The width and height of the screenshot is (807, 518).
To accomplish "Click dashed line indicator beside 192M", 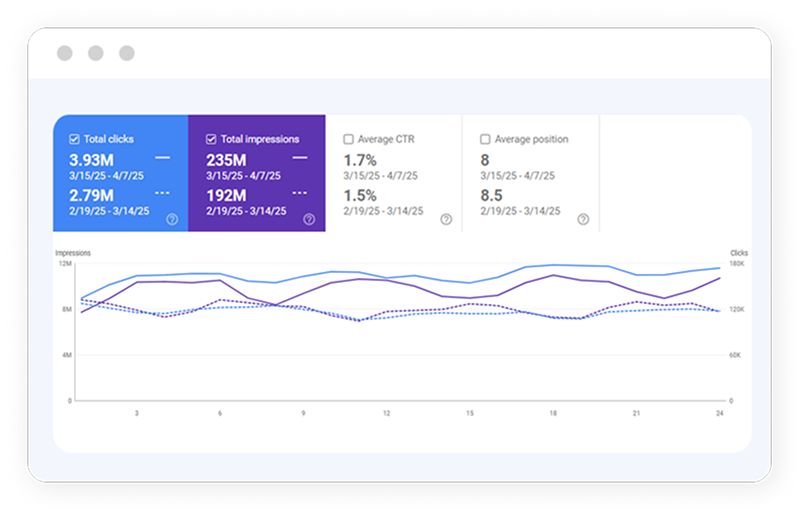I will (300, 193).
